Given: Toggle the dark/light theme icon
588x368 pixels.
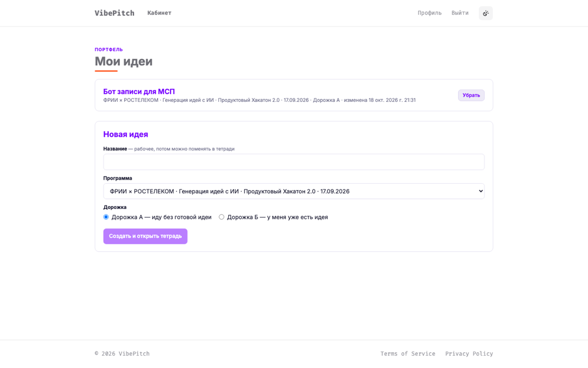Looking at the screenshot, I should pyautogui.click(x=486, y=13).
